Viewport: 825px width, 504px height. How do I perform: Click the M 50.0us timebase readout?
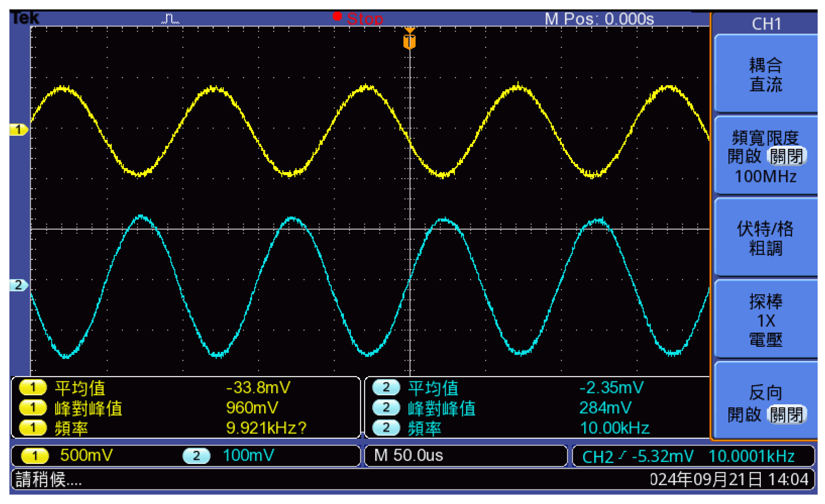(408, 455)
